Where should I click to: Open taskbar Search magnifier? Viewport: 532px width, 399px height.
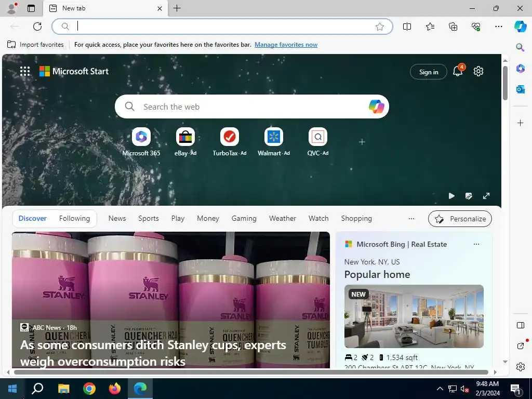tap(37, 389)
